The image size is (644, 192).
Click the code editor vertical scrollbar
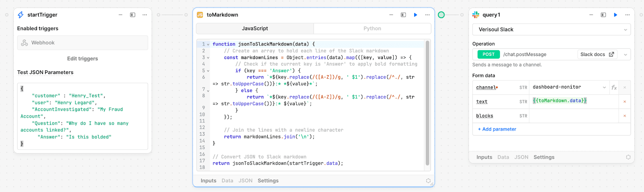[x=427, y=100]
